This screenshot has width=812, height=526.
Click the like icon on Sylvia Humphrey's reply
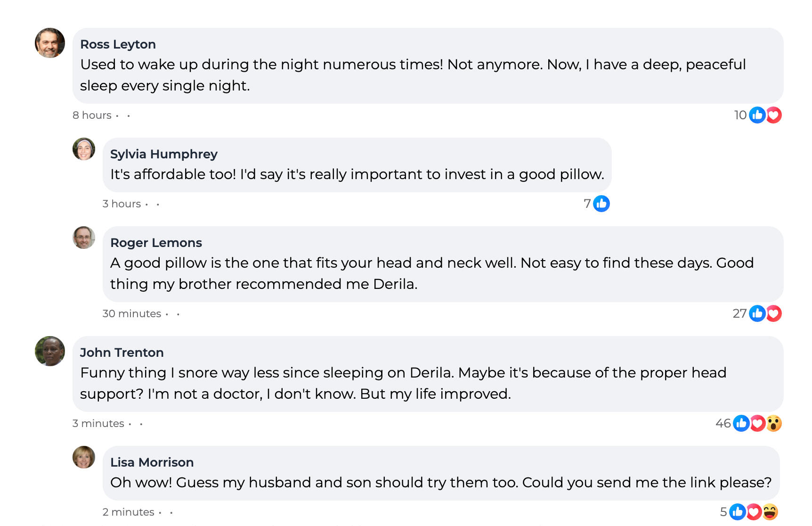pyautogui.click(x=601, y=204)
